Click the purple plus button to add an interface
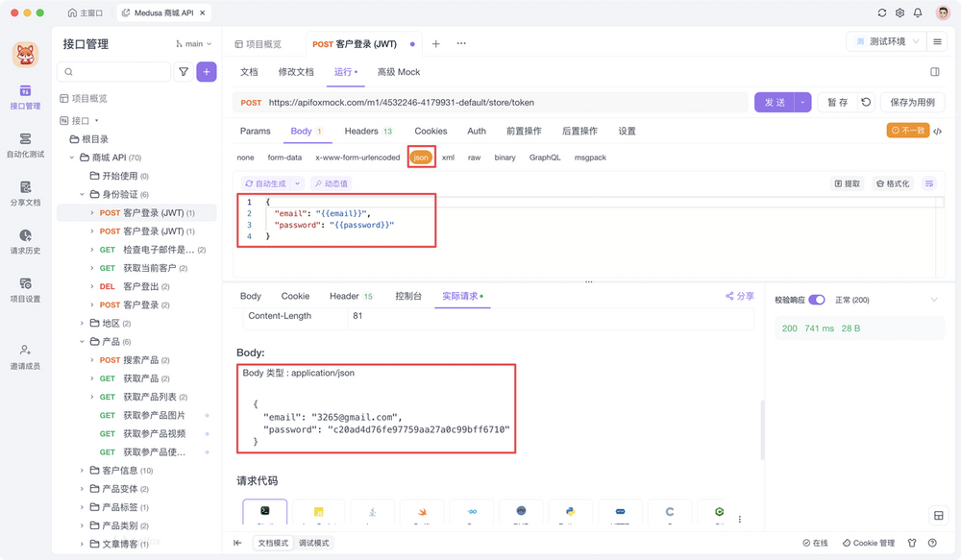 pos(207,72)
